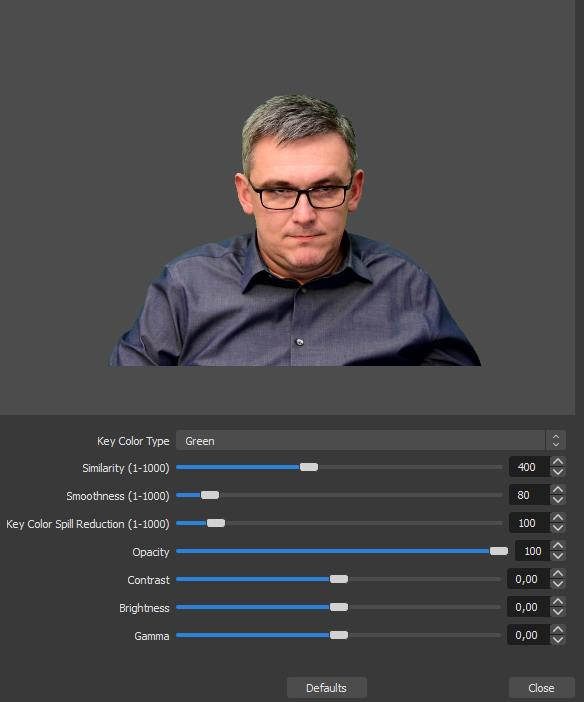The height and width of the screenshot is (702, 584).
Task: Click the Similarity slider handle
Action: (309, 467)
